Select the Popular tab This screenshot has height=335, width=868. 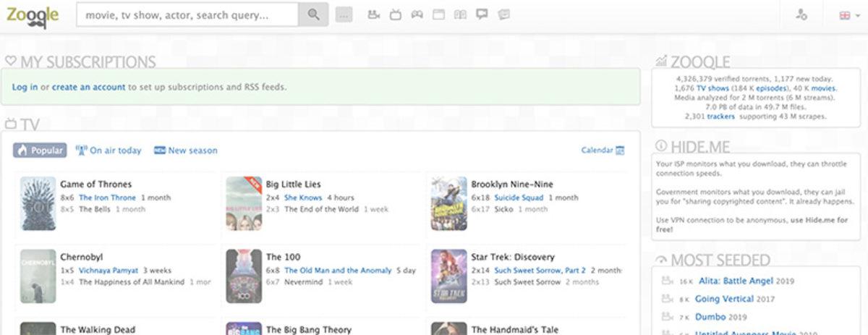tap(40, 150)
